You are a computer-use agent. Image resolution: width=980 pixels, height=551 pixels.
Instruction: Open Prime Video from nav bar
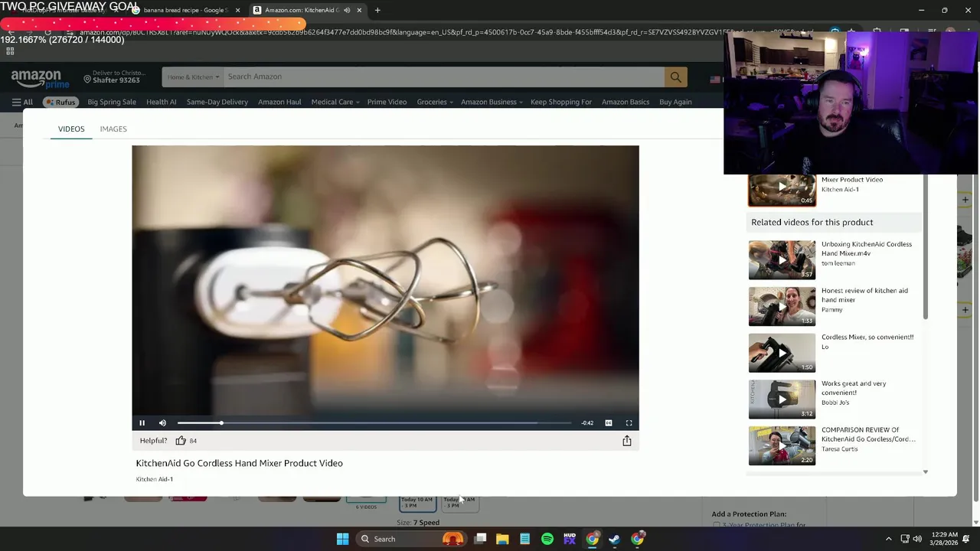pos(387,102)
